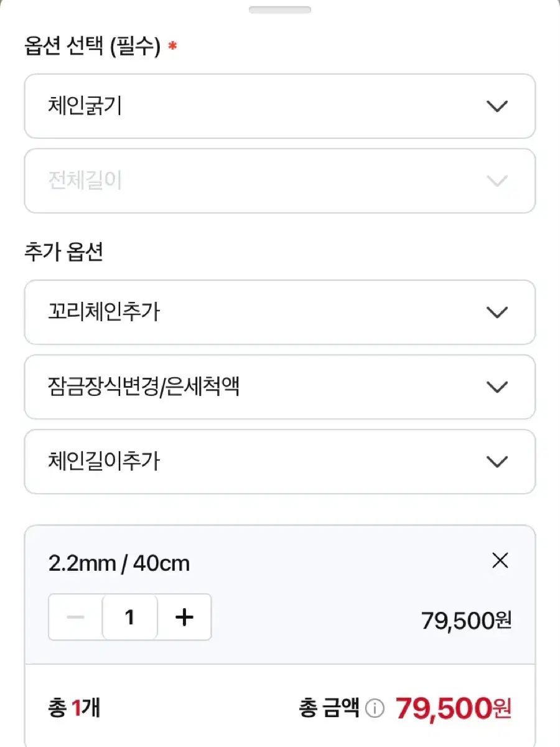560x747 pixels.
Task: Increase quantity with the plus button
Action: tap(184, 617)
